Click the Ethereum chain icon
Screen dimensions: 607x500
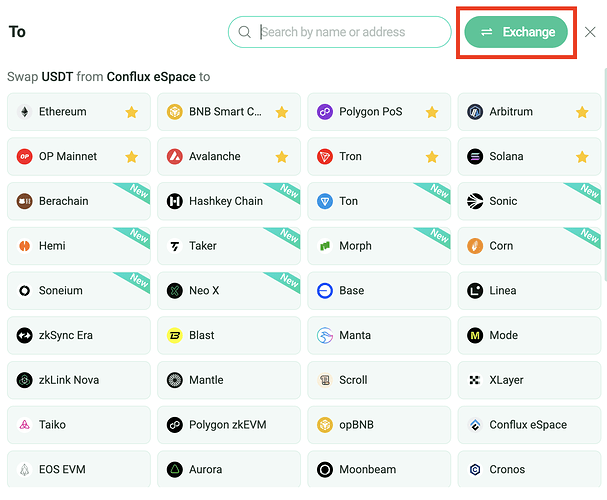click(24, 112)
